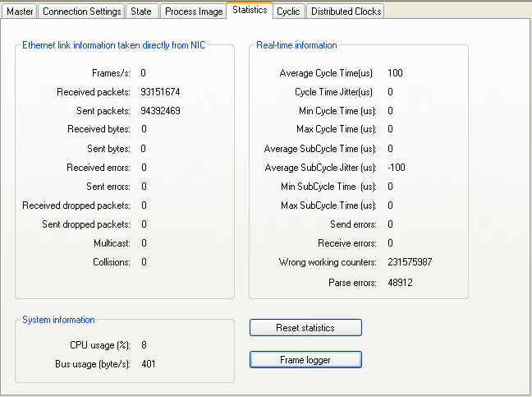Click the System information group title
This screenshot has height=397, width=532.
[58, 320]
